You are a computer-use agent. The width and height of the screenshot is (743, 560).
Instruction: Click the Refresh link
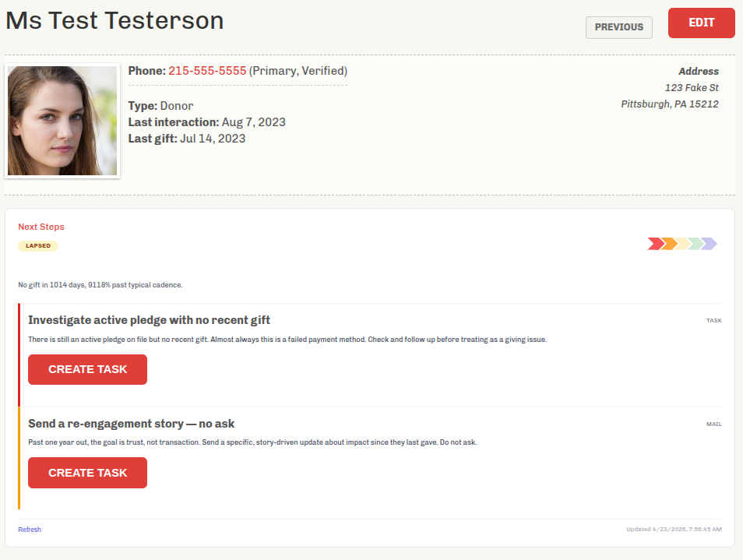(x=30, y=530)
